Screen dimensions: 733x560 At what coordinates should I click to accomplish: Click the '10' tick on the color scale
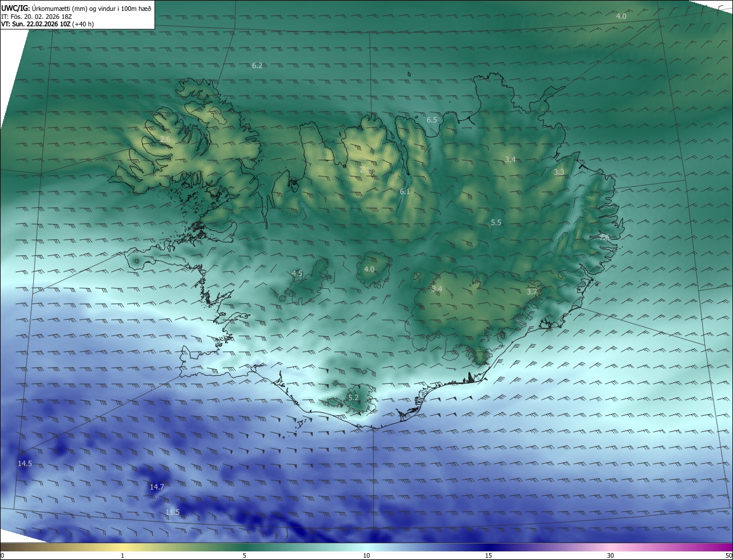(x=366, y=555)
